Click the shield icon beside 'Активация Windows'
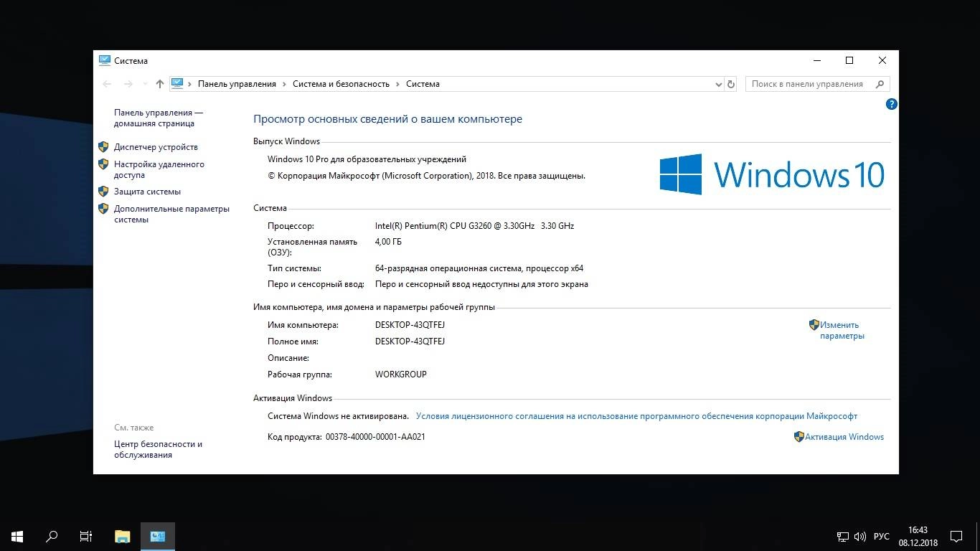The height and width of the screenshot is (551, 980). pyautogui.click(x=798, y=437)
